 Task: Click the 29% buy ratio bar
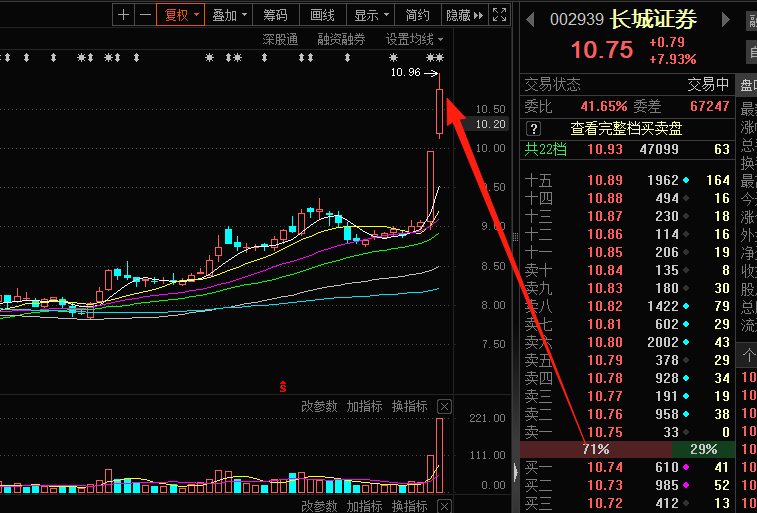coord(703,449)
